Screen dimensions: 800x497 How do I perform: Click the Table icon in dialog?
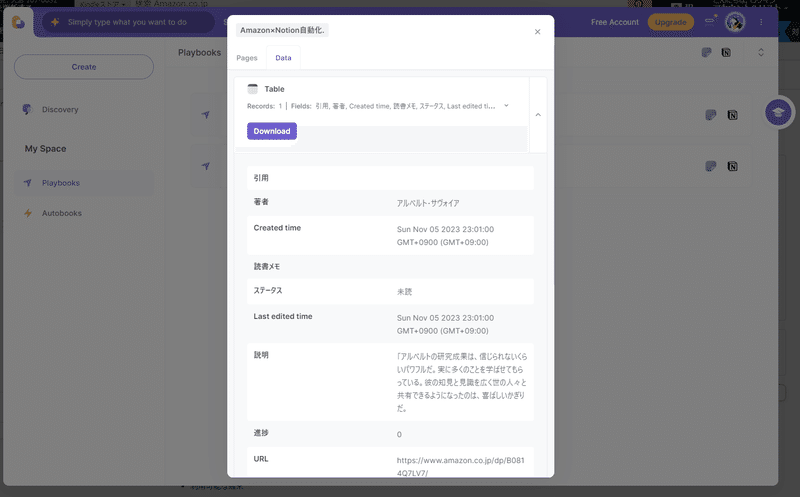click(253, 89)
